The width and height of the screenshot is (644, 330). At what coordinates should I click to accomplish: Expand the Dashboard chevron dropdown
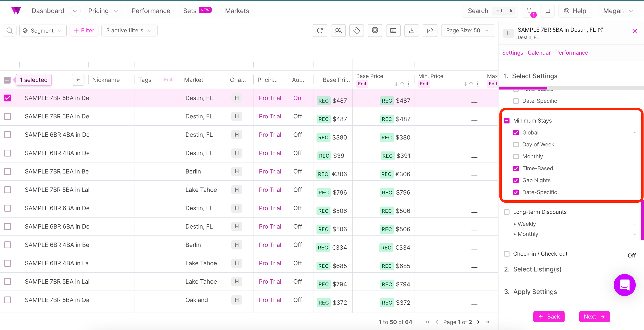[75, 11]
